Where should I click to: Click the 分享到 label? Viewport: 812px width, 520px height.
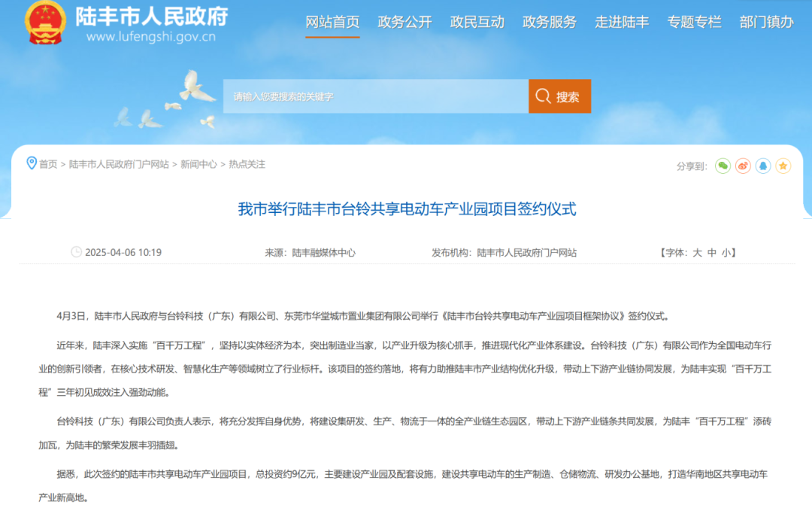(692, 166)
